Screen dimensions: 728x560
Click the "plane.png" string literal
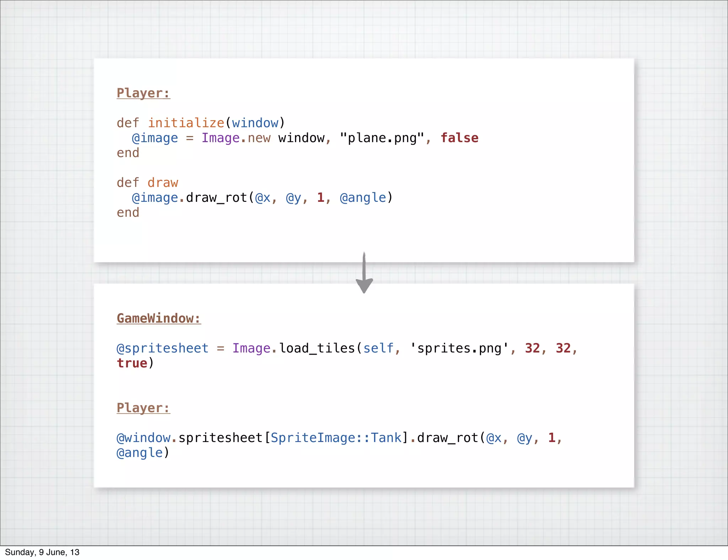[x=382, y=138]
